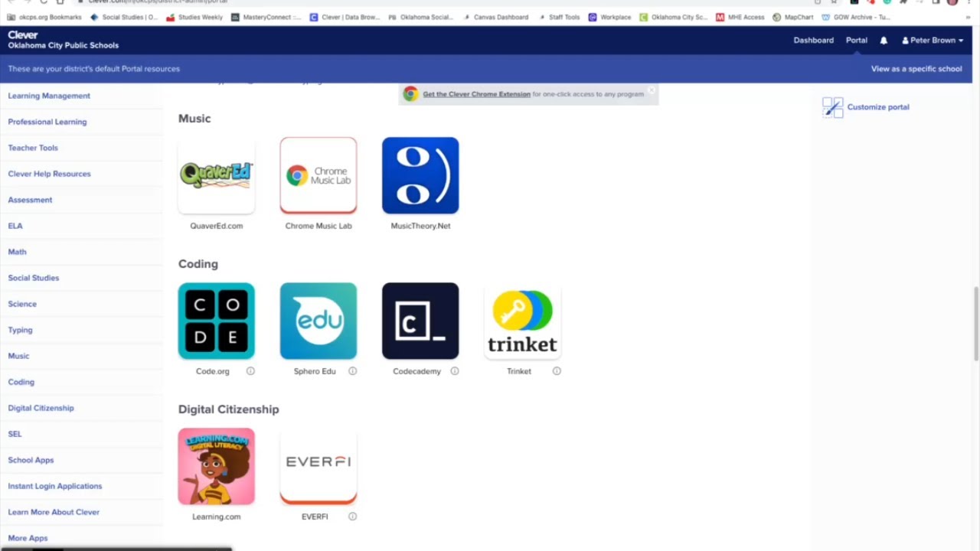The width and height of the screenshot is (980, 551).
Task: Select Assessment in the sidebar
Action: (30, 200)
